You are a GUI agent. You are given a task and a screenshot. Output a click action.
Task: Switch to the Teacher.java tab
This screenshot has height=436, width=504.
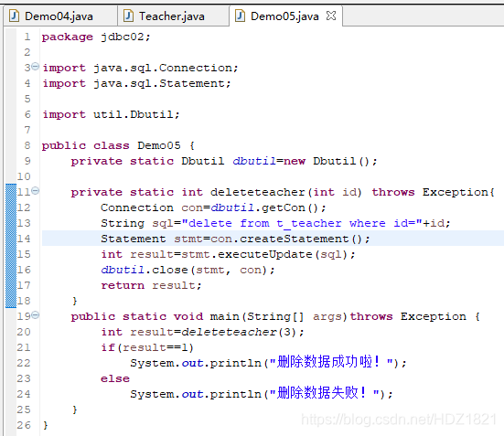click(x=172, y=16)
